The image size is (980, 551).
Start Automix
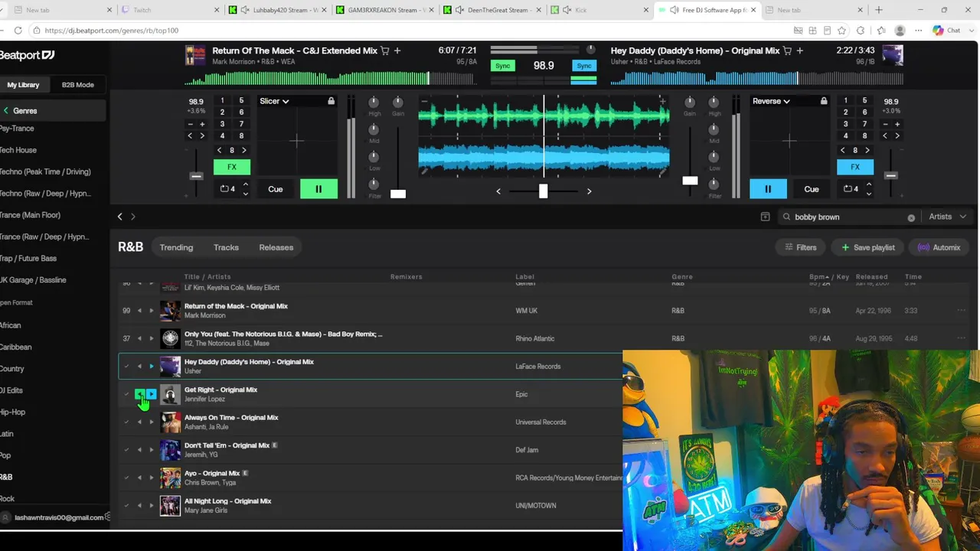(x=939, y=247)
